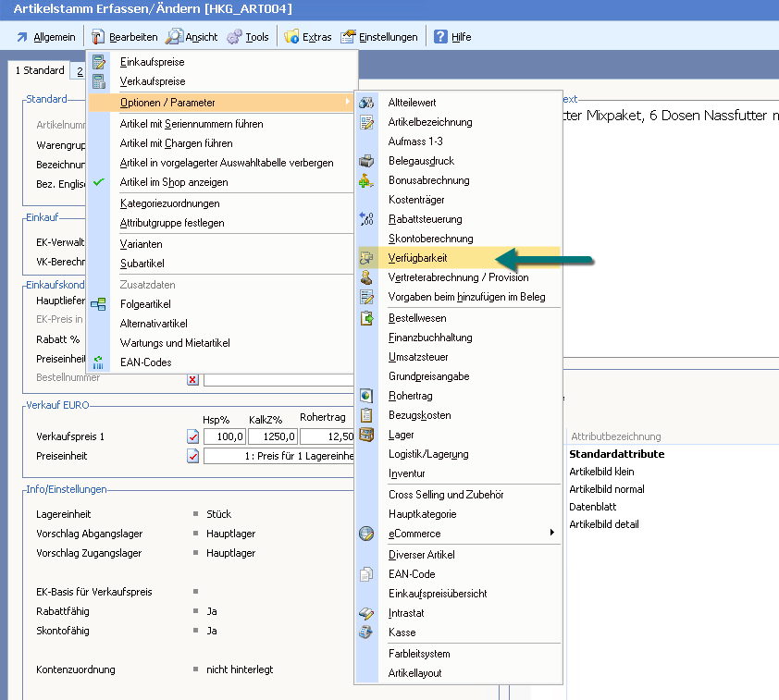Click the Belegausdruck printer icon

366,161
